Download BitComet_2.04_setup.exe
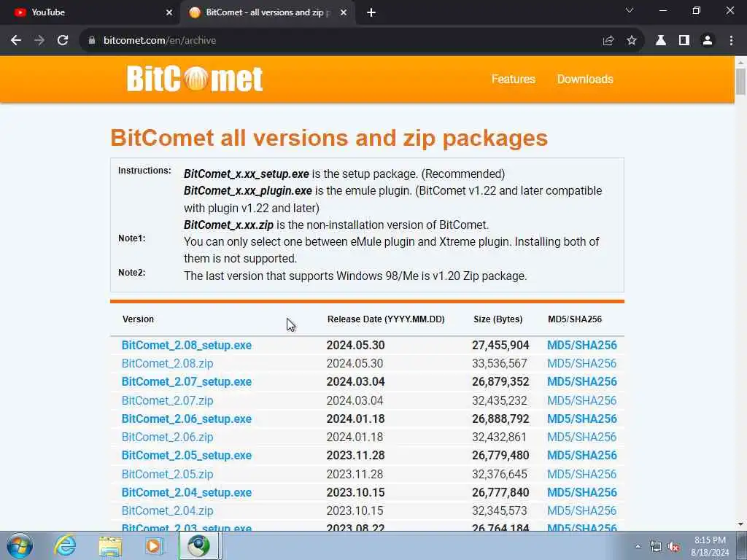The height and width of the screenshot is (560, 747). tap(187, 493)
